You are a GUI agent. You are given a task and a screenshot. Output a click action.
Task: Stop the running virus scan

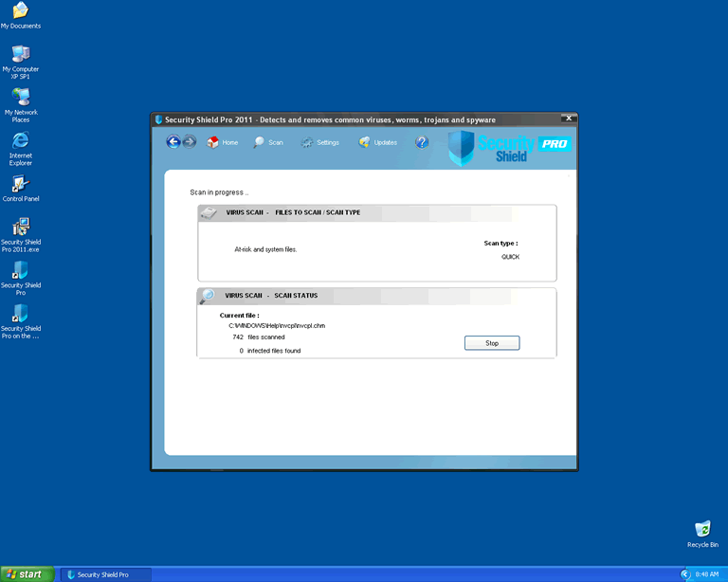(x=491, y=343)
